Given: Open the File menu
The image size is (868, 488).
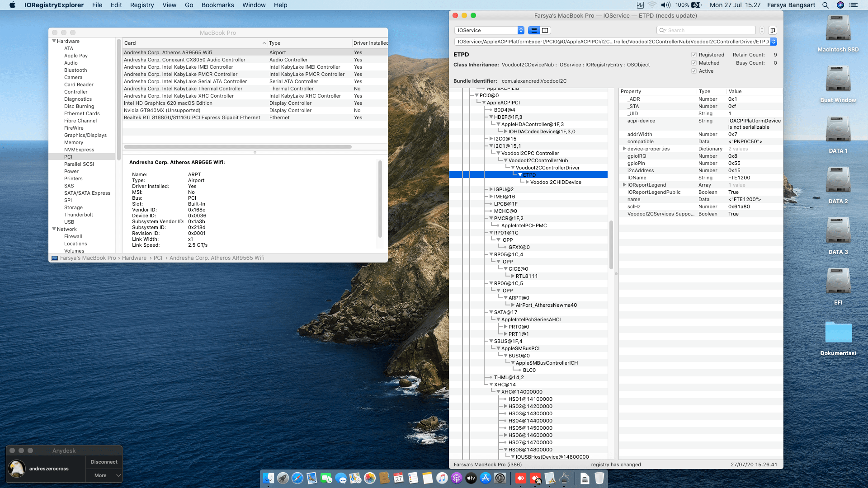Looking at the screenshot, I should pyautogui.click(x=97, y=5).
